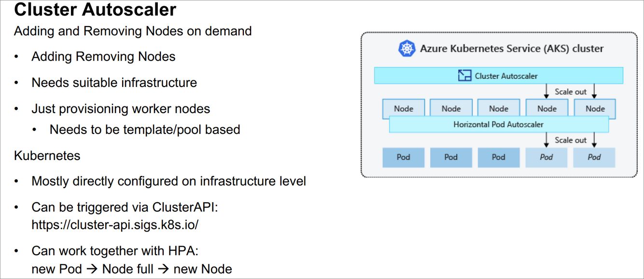The height and width of the screenshot is (279, 644).
Task: Select the bullet "Adding Removing Nodes"
Action: [x=103, y=57]
